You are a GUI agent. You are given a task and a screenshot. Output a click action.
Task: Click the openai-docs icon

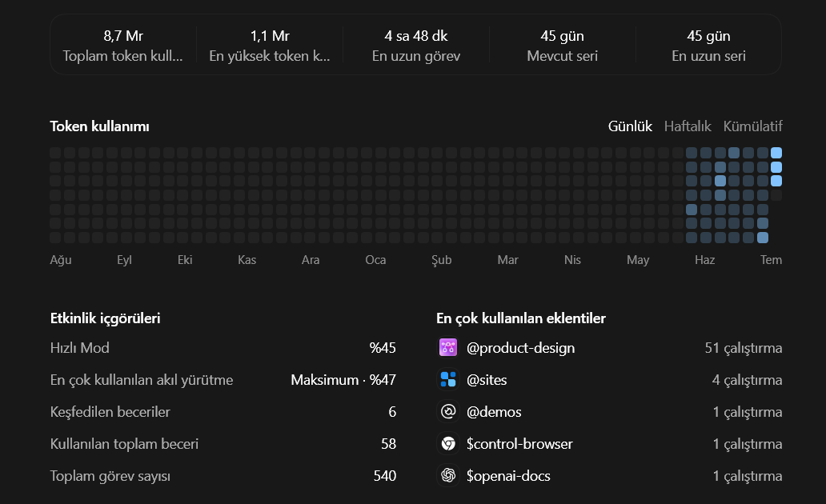448,476
